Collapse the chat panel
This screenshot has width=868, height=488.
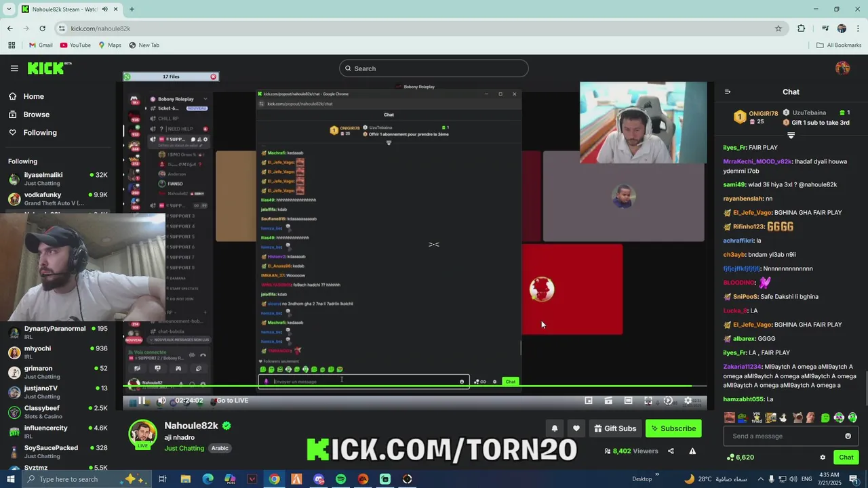tap(728, 91)
